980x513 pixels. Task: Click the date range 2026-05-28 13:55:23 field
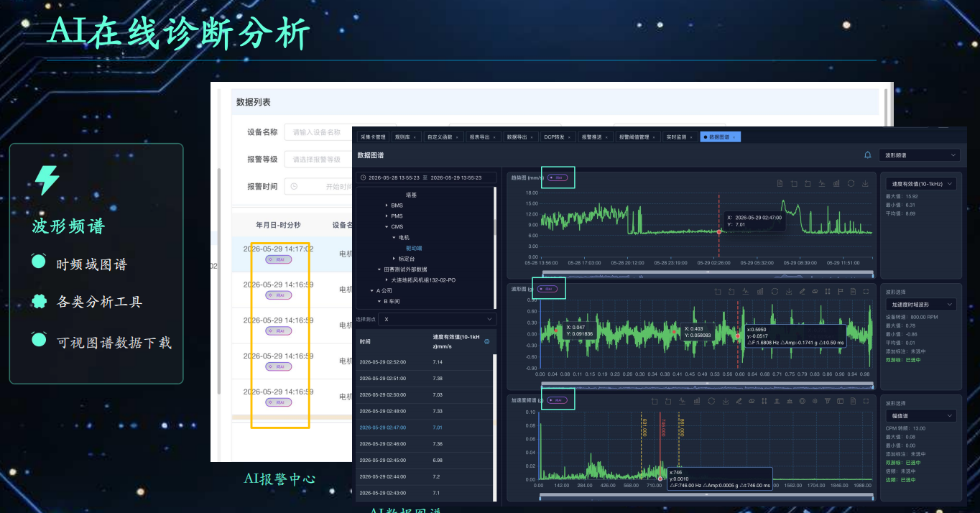click(427, 177)
